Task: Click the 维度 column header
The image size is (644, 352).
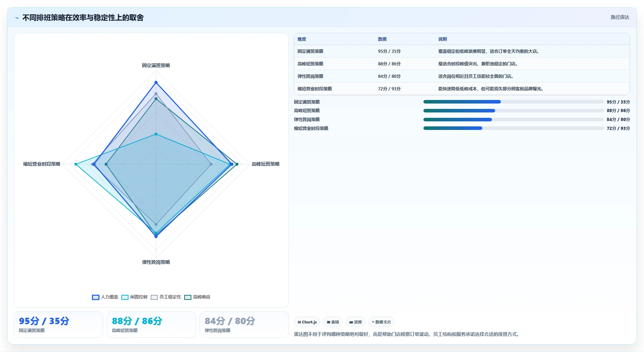Action: pyautogui.click(x=302, y=39)
